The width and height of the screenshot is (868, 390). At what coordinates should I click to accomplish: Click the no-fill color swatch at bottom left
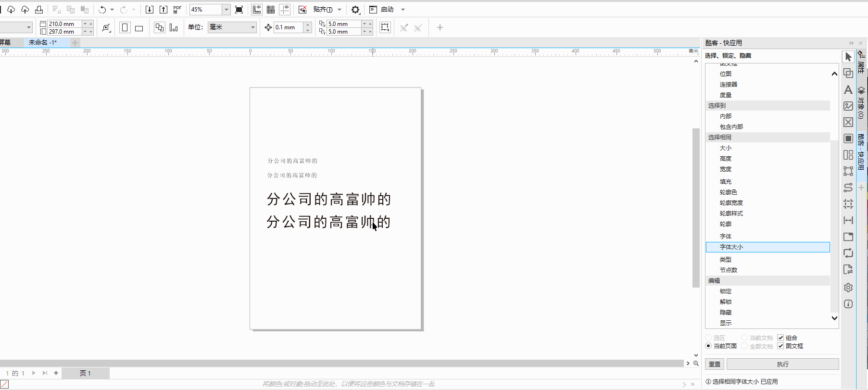(x=4, y=384)
